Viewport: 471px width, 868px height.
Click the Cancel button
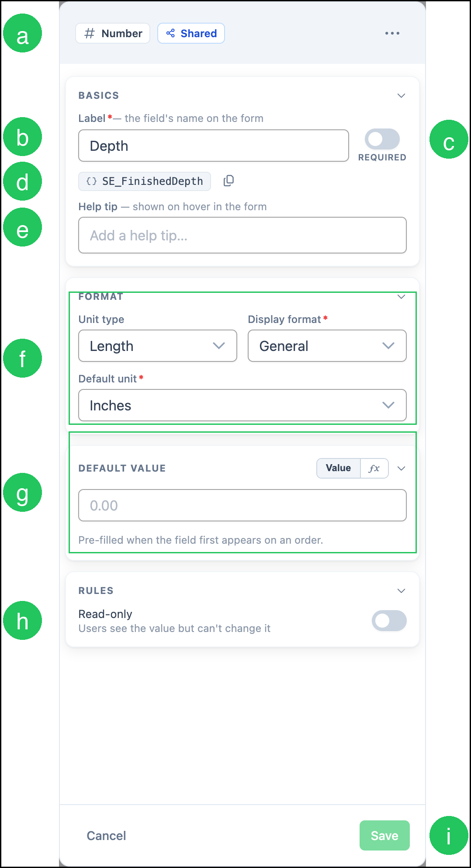pyautogui.click(x=106, y=836)
